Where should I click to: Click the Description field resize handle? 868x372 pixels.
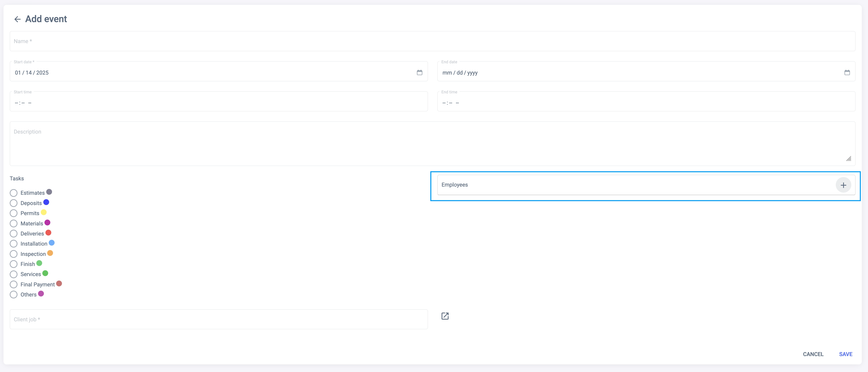point(848,159)
